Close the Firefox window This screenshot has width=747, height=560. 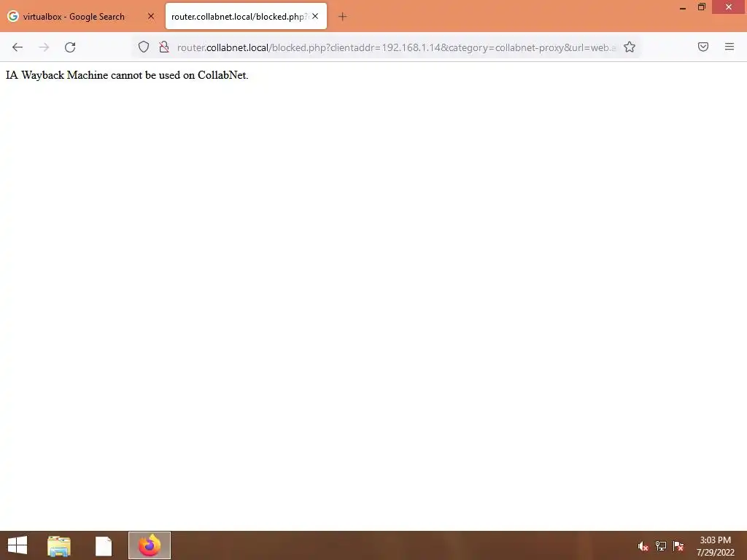pos(729,7)
